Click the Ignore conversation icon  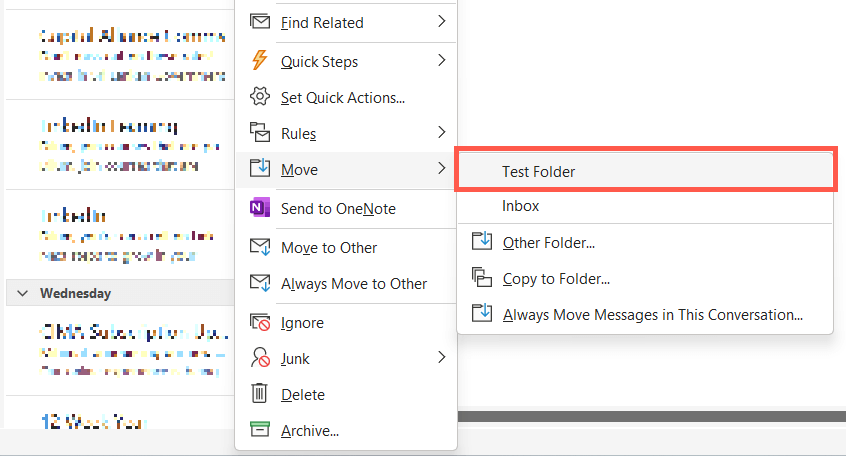point(260,323)
